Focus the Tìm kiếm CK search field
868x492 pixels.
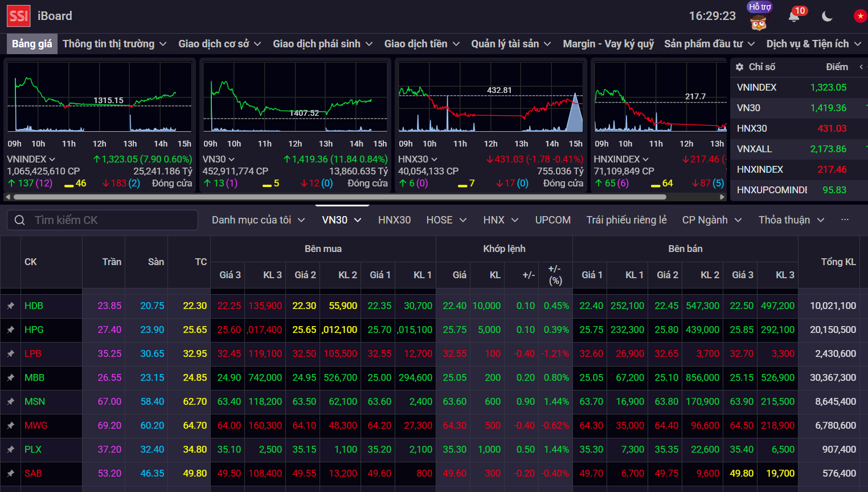(103, 220)
